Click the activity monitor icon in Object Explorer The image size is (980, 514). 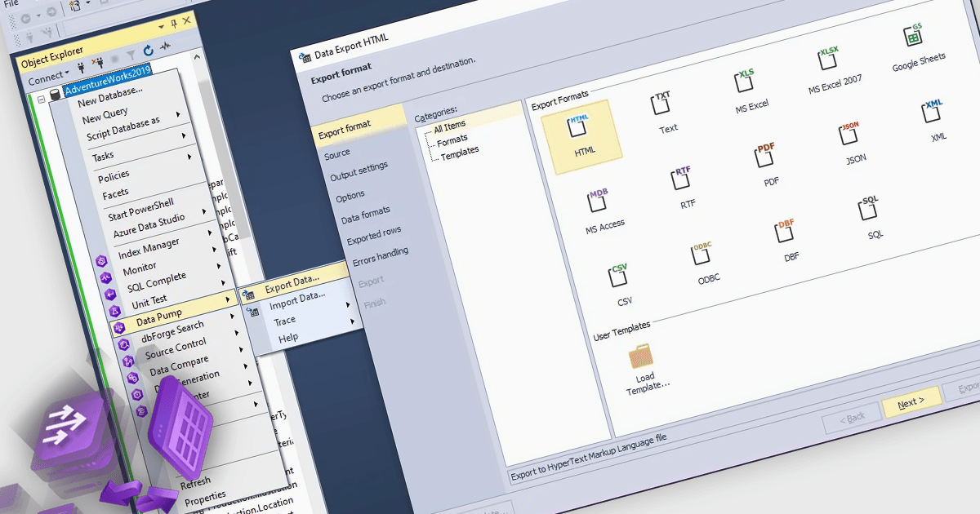coord(167,47)
